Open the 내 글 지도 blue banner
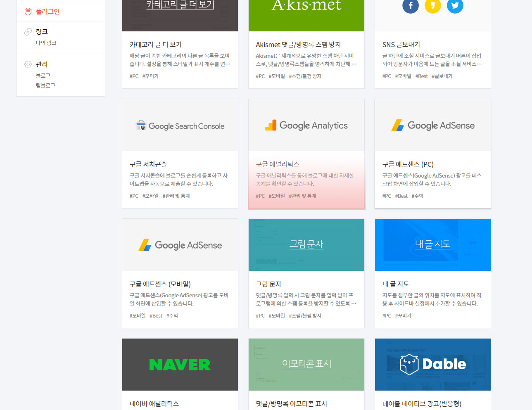 (x=433, y=245)
